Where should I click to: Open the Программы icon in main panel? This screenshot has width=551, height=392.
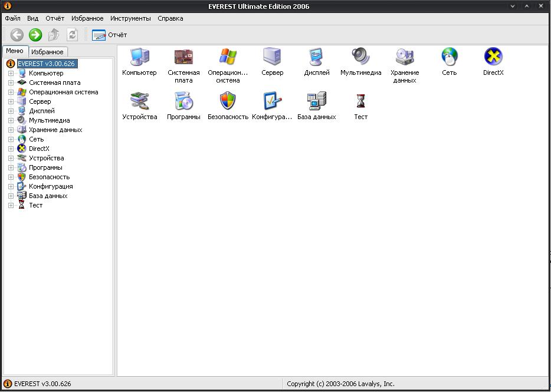183,101
